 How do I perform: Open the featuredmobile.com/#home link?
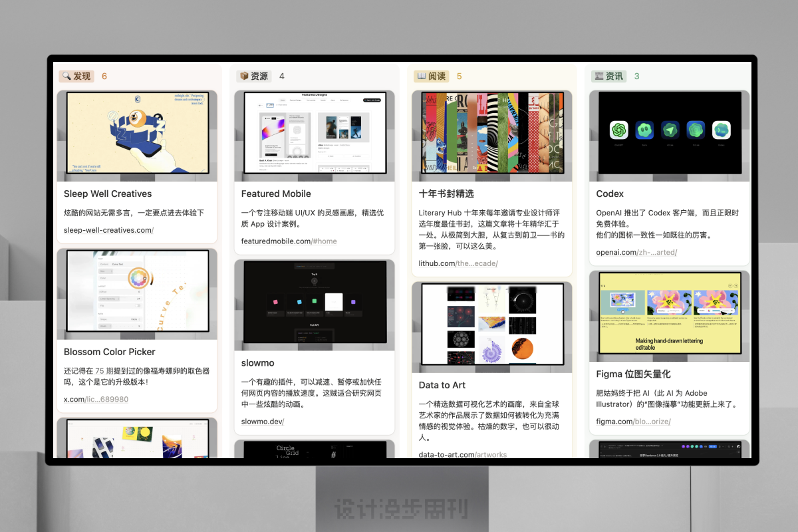[289, 241]
